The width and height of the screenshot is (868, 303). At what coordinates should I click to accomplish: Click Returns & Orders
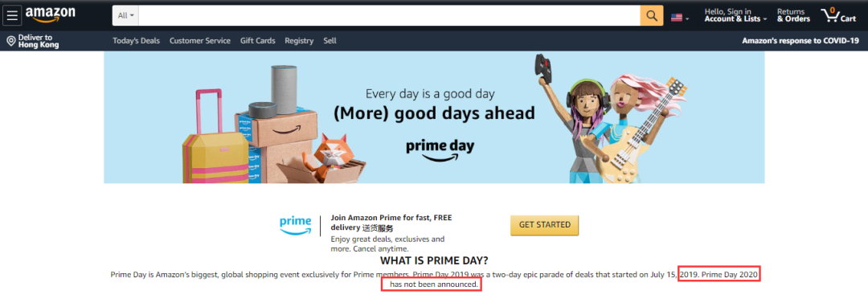click(793, 15)
